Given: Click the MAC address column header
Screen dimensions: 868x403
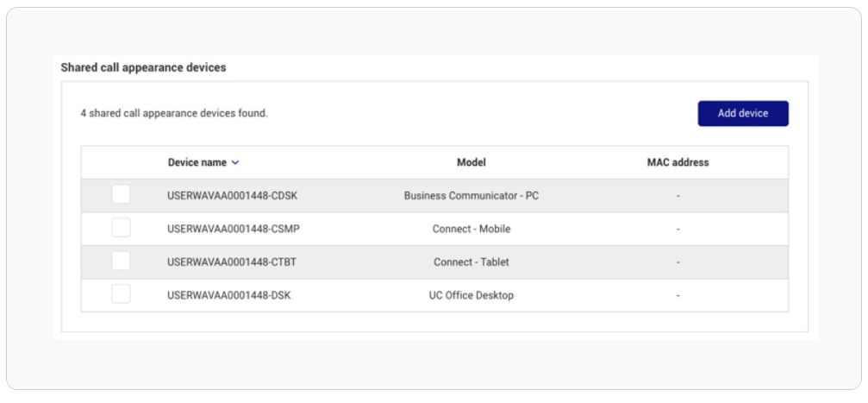Looking at the screenshot, I should (678, 162).
